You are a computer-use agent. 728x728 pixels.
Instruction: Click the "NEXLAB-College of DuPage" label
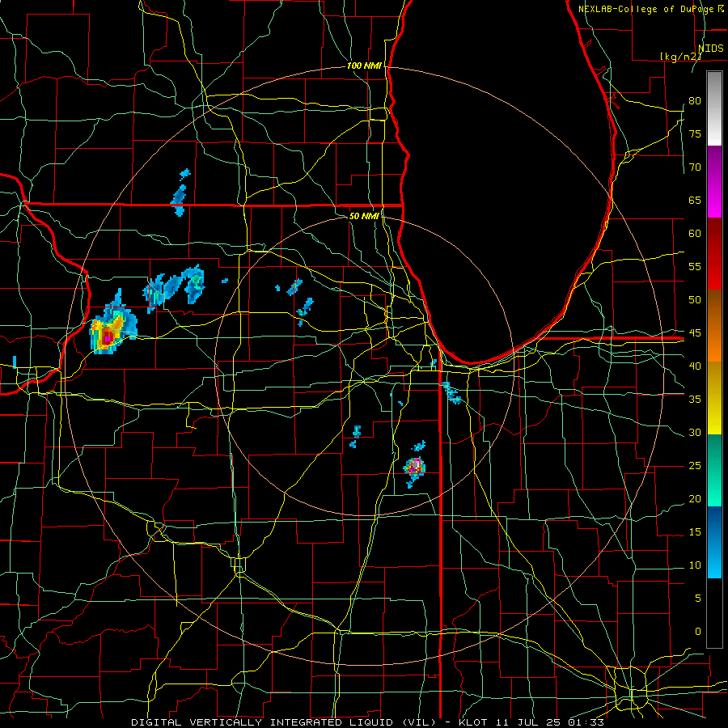point(645,9)
